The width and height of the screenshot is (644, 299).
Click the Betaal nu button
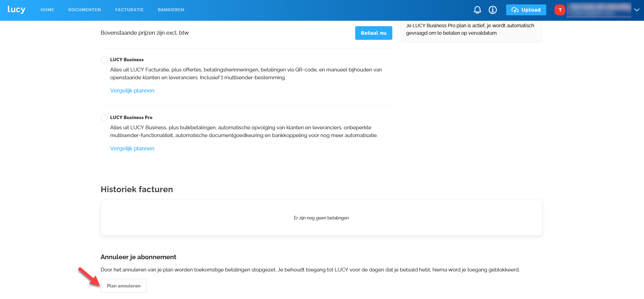[374, 33]
